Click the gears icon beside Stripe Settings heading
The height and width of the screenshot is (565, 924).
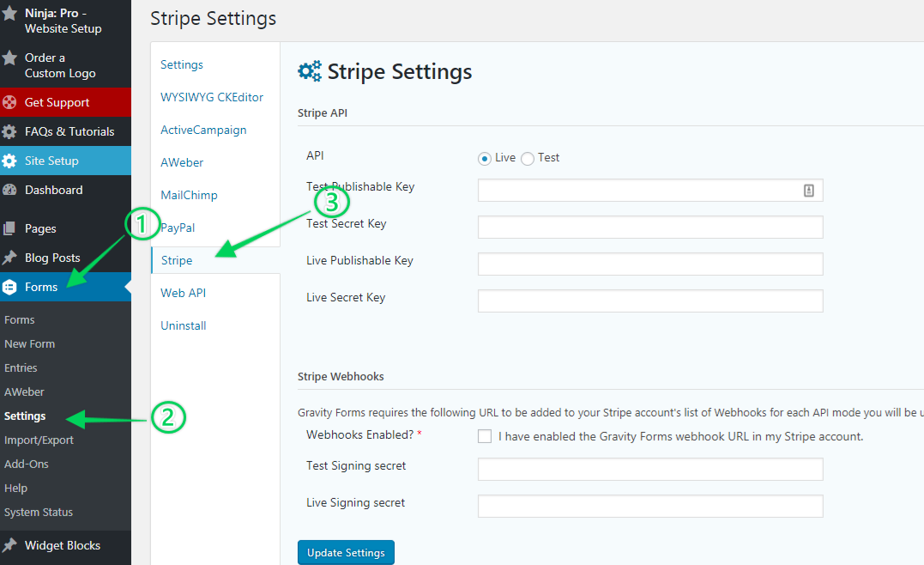click(x=310, y=71)
